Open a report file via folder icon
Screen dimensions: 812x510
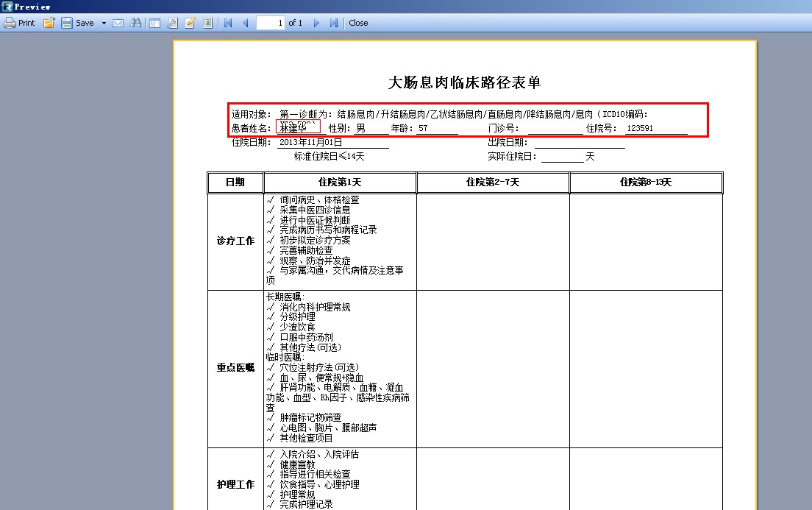[49, 23]
